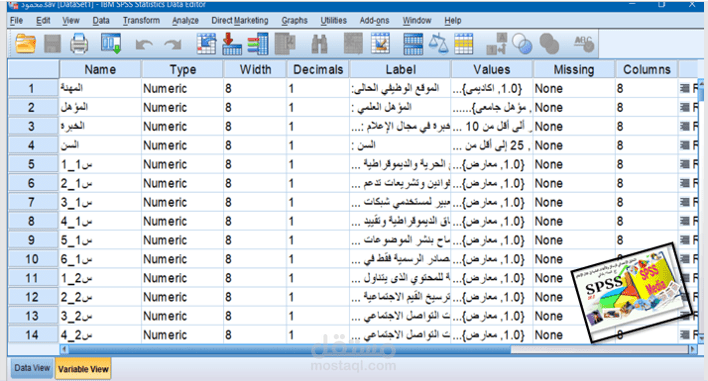Open the Edit menu
The image size is (708, 381).
(x=43, y=20)
